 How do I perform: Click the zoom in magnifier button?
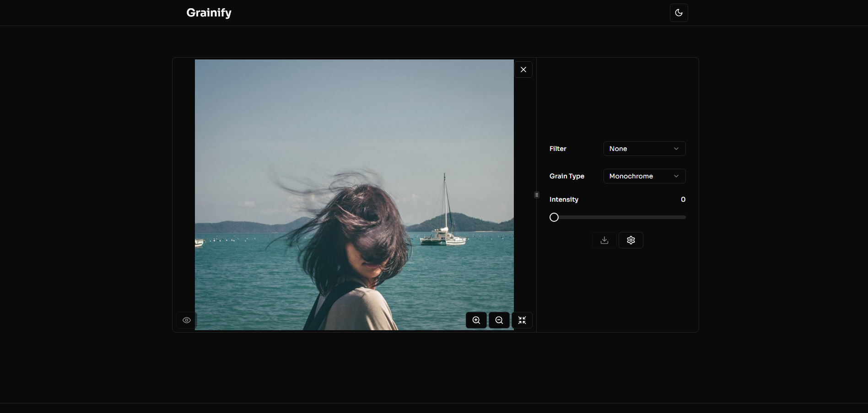(476, 320)
